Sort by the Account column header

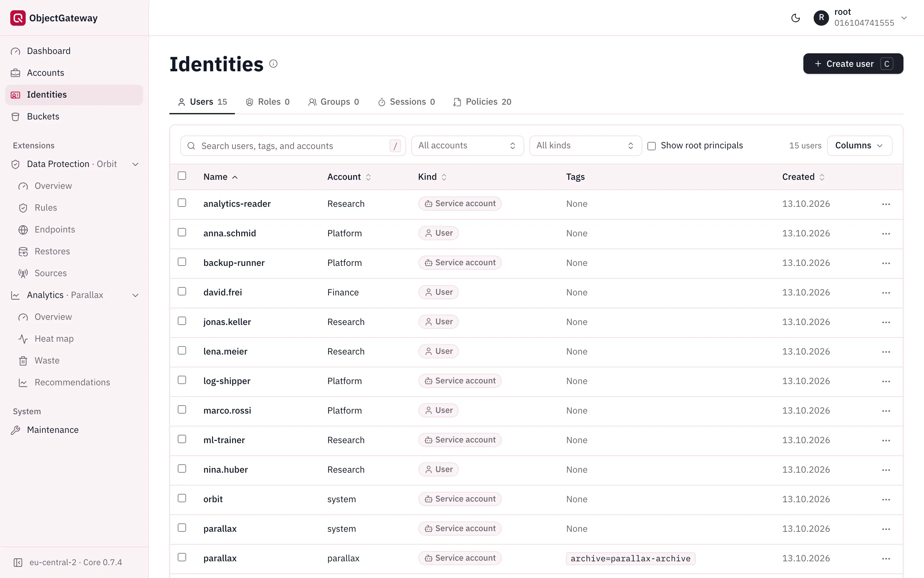349,177
